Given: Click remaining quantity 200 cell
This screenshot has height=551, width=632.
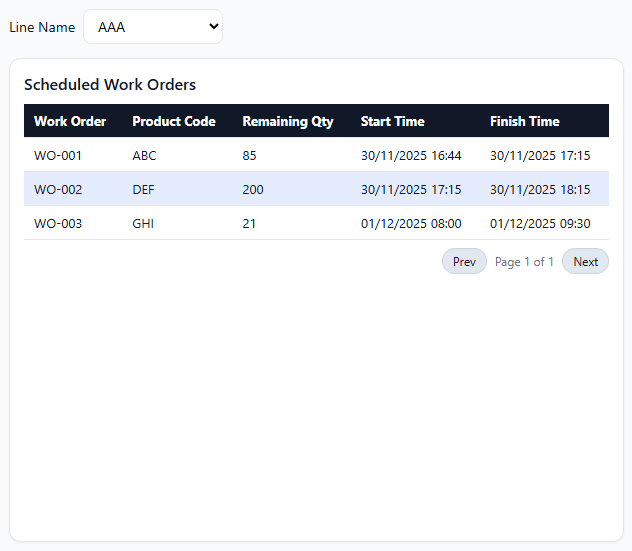Looking at the screenshot, I should [x=253, y=190].
